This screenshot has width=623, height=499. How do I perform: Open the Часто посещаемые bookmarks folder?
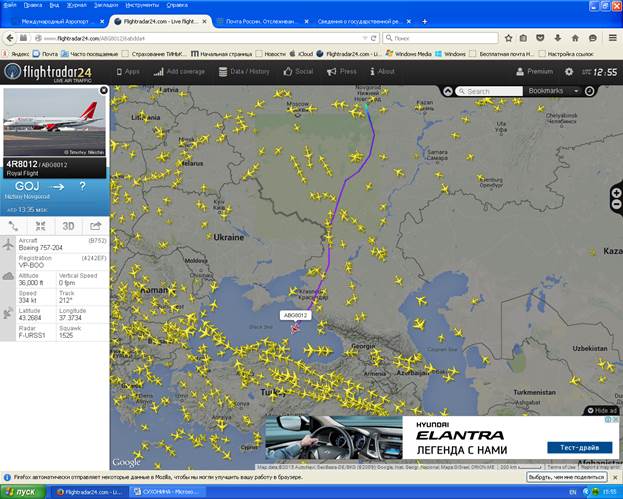(90, 54)
